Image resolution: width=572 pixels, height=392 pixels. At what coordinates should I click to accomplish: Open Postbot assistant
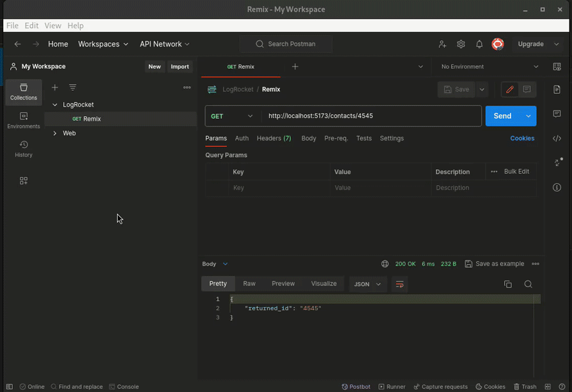(x=356, y=386)
